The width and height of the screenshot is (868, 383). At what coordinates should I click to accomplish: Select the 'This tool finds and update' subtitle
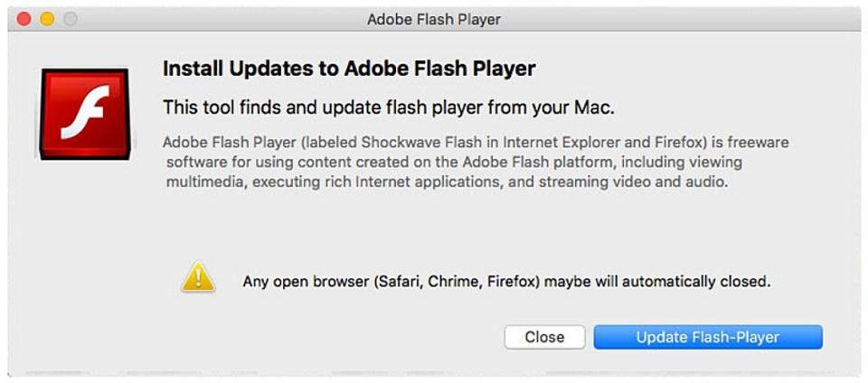click(x=388, y=107)
